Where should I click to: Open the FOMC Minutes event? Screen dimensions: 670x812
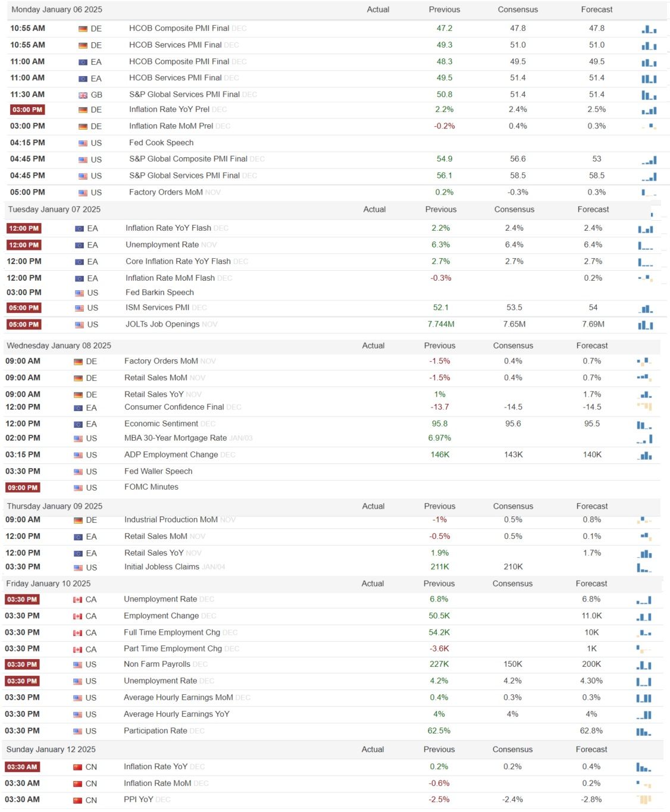[x=151, y=487]
